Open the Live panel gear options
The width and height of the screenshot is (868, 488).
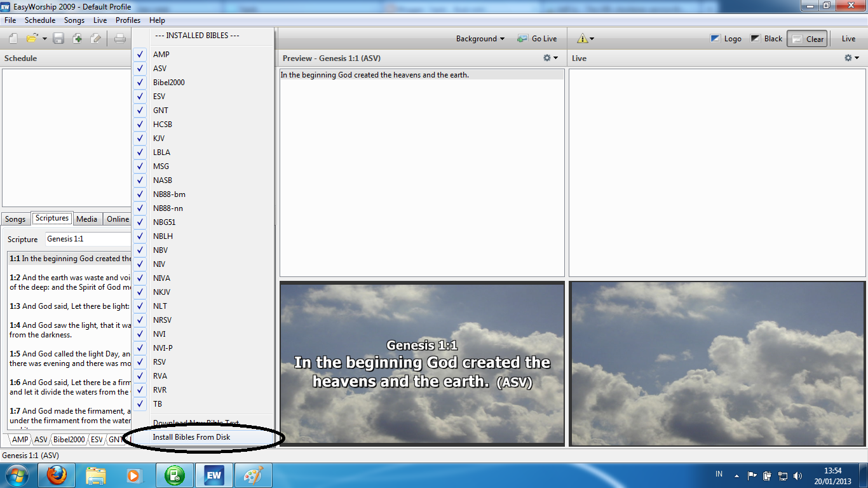point(851,58)
